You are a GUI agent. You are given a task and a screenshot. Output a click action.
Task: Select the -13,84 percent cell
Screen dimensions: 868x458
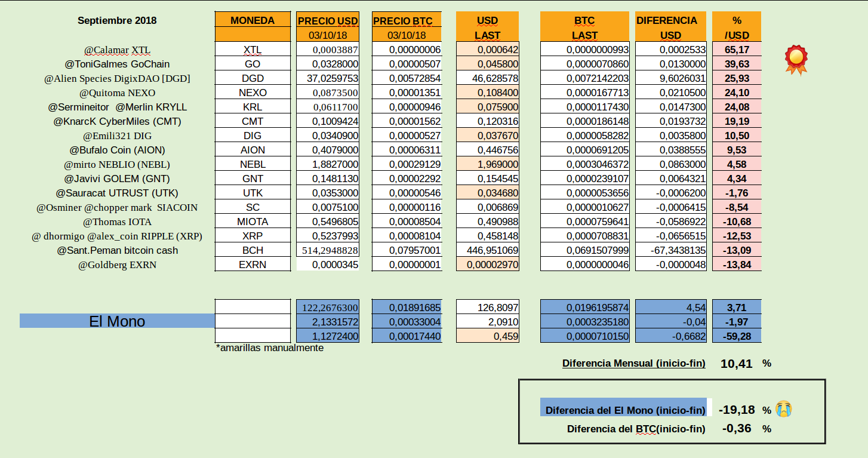point(737,265)
